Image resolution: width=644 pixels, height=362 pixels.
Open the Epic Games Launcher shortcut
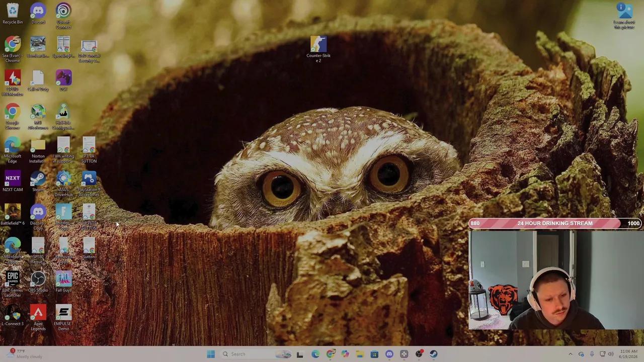[13, 285]
